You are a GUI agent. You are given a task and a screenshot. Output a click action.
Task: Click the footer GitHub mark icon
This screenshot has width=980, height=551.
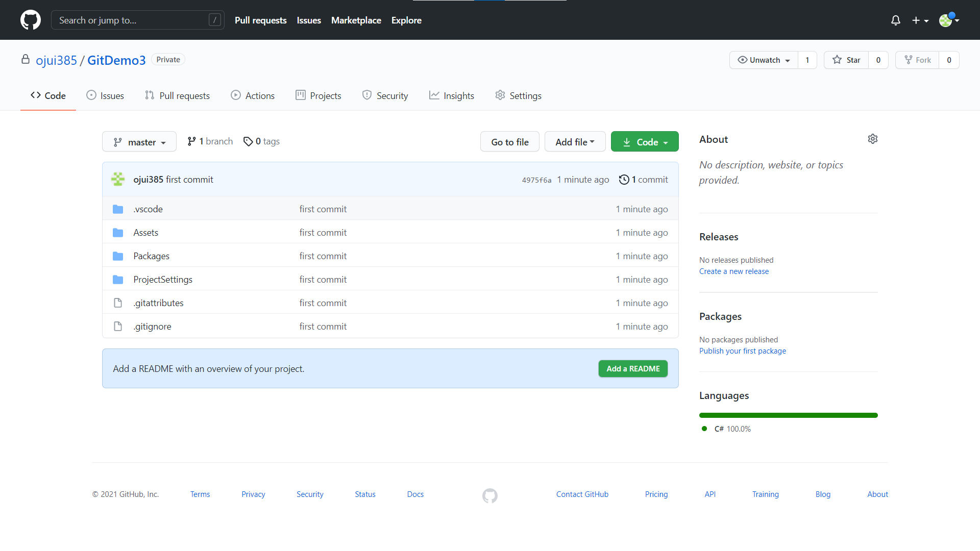489,495
